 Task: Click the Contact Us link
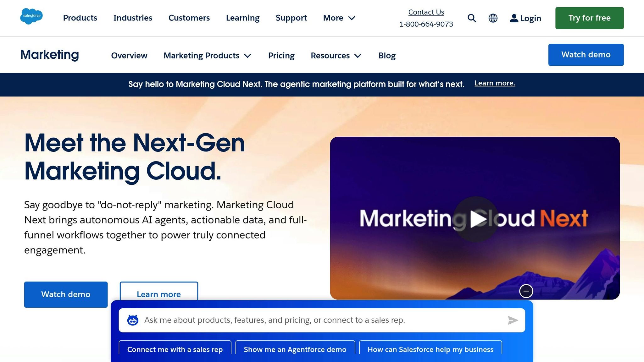426,12
